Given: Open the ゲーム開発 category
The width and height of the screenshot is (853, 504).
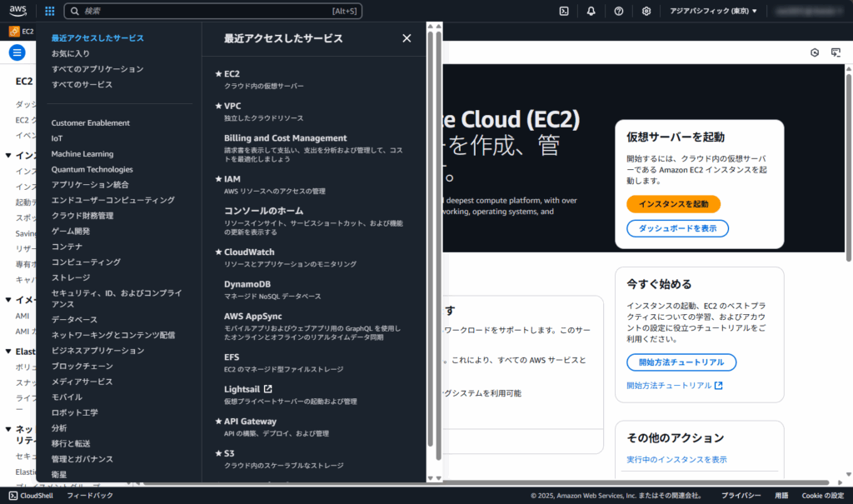Looking at the screenshot, I should 71,232.
